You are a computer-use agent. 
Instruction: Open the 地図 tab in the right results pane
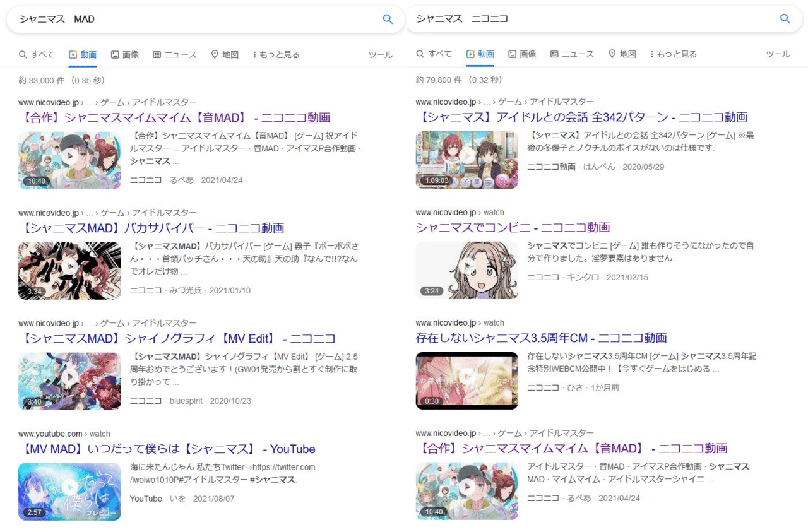pos(622,54)
